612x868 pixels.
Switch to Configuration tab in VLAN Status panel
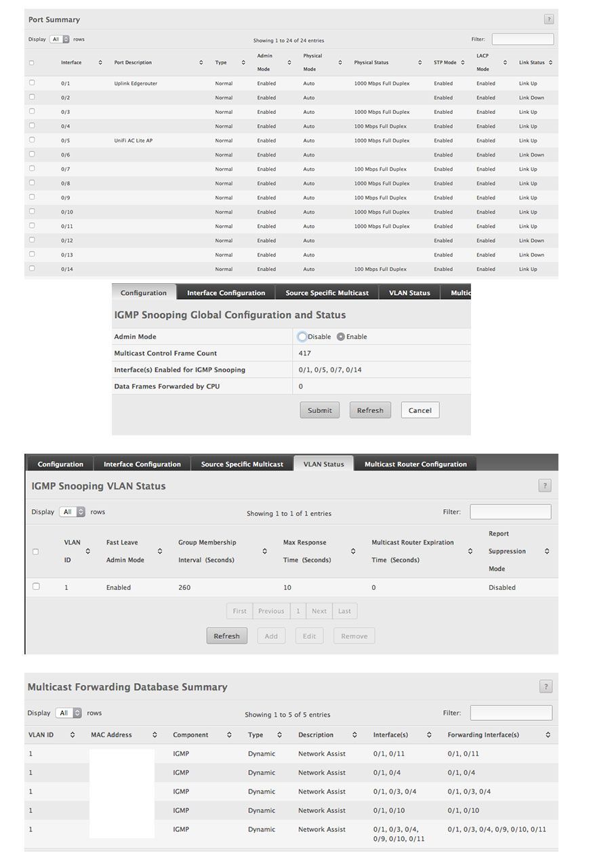point(60,464)
